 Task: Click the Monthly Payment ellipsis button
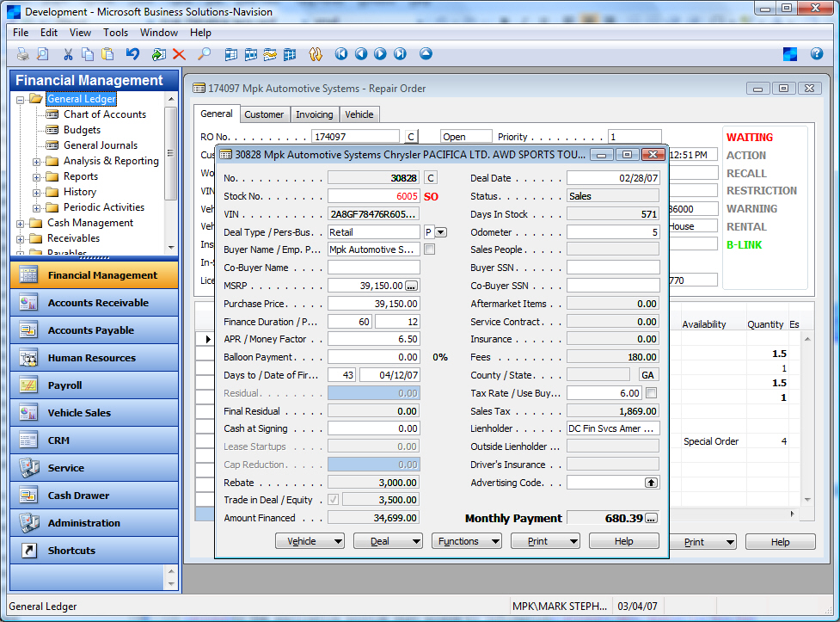coord(651,519)
